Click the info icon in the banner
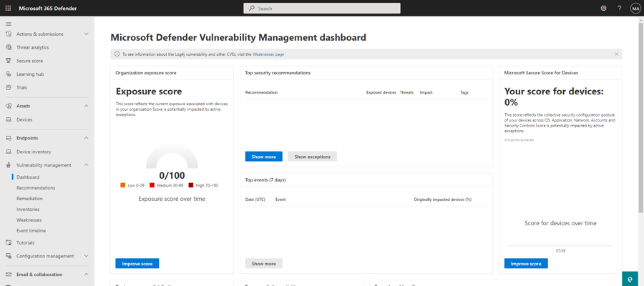Viewport: 644px width, 286px height. pyautogui.click(x=117, y=54)
